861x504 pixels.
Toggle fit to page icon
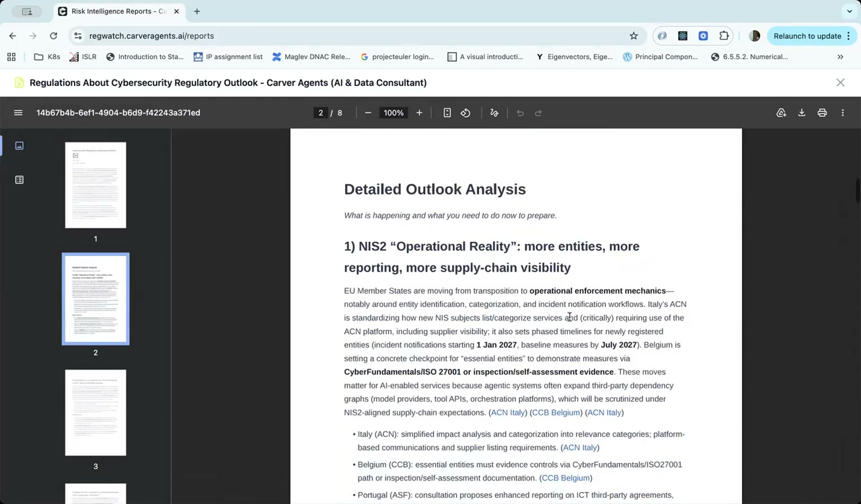(x=447, y=113)
